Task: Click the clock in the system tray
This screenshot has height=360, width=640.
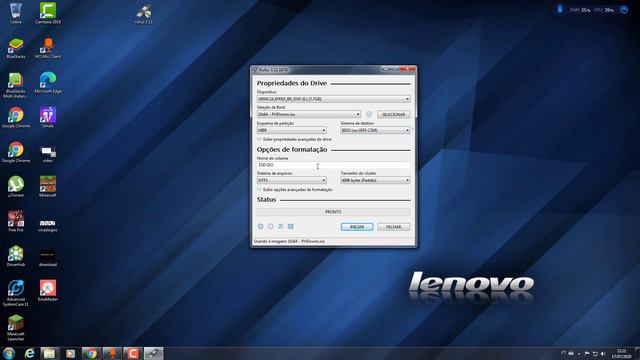Action: [622, 353]
